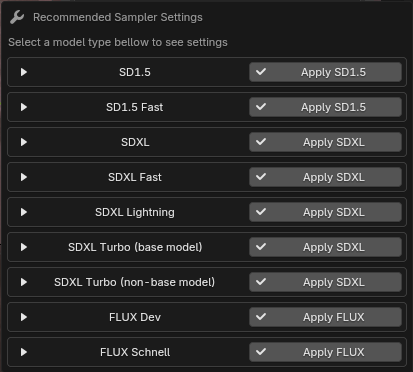Click the Recommended Sampler Settings header text
Viewport: 413px width, 372px height.
point(118,17)
